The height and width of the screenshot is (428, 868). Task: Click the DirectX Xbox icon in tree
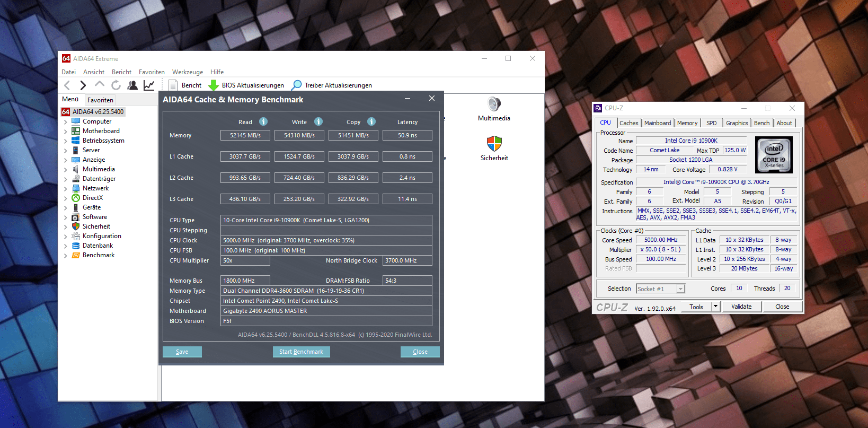point(76,198)
